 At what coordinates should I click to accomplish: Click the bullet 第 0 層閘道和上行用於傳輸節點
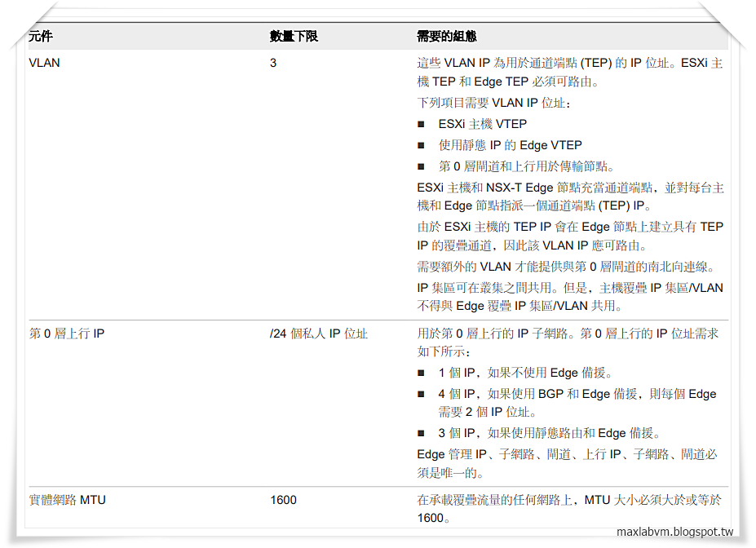527,166
